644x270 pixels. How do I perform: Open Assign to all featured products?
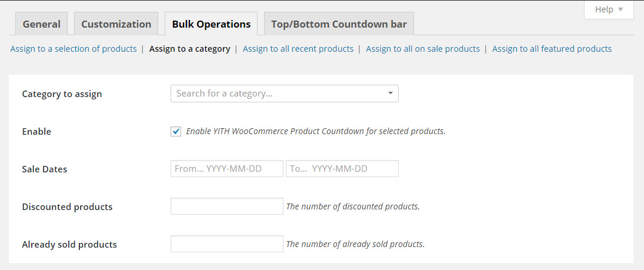552,49
